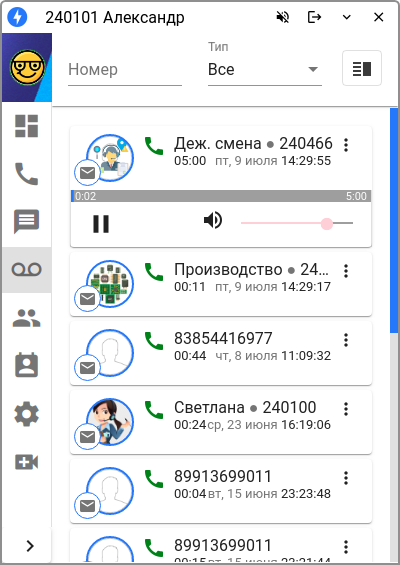Open the dashboard panel in sidebar

26,126
